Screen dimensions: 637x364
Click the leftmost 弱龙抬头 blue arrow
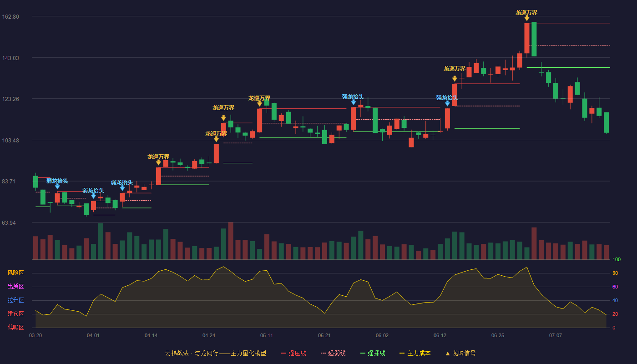tap(57, 187)
